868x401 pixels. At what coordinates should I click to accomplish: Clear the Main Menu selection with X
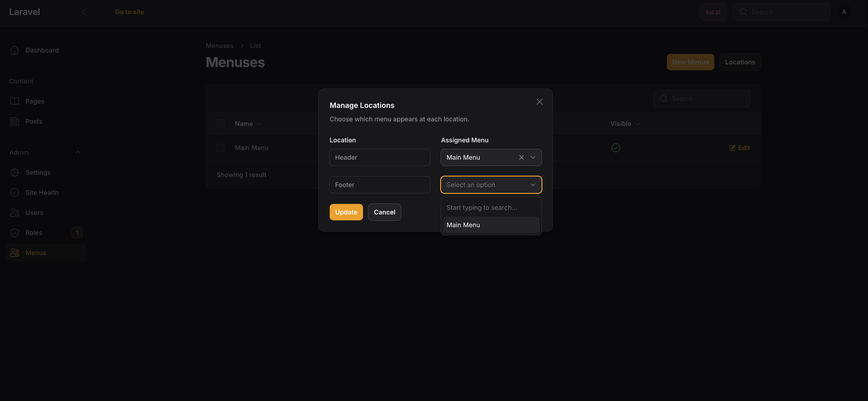coord(521,158)
